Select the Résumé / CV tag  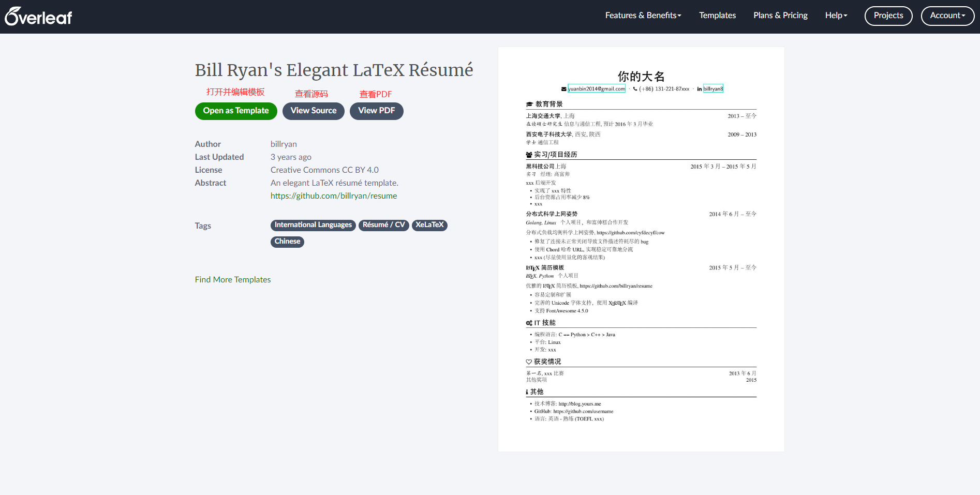tap(383, 225)
